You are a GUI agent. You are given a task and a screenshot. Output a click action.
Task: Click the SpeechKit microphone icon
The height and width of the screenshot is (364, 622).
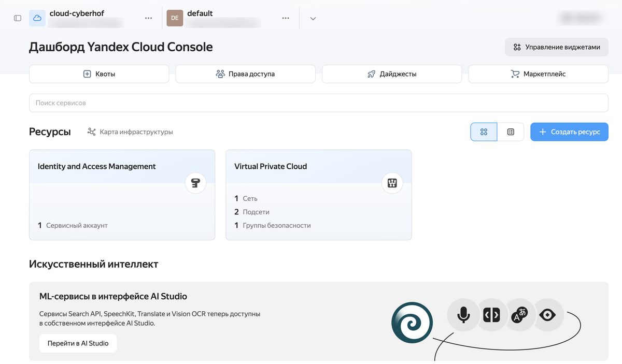(463, 315)
